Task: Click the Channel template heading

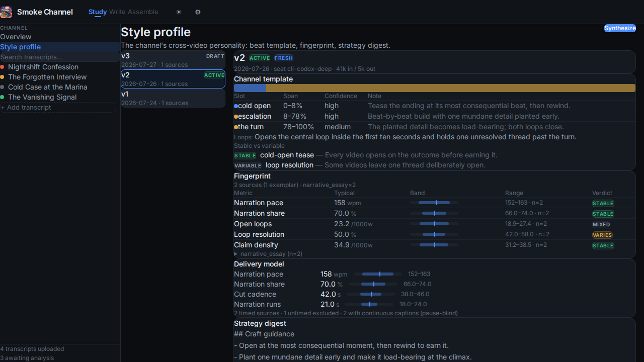Action: click(263, 79)
